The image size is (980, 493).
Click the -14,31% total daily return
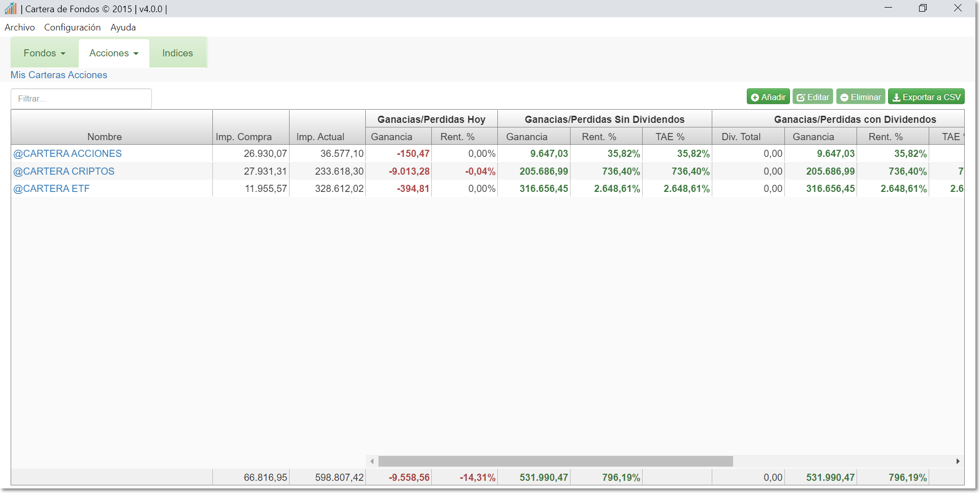pos(478,477)
